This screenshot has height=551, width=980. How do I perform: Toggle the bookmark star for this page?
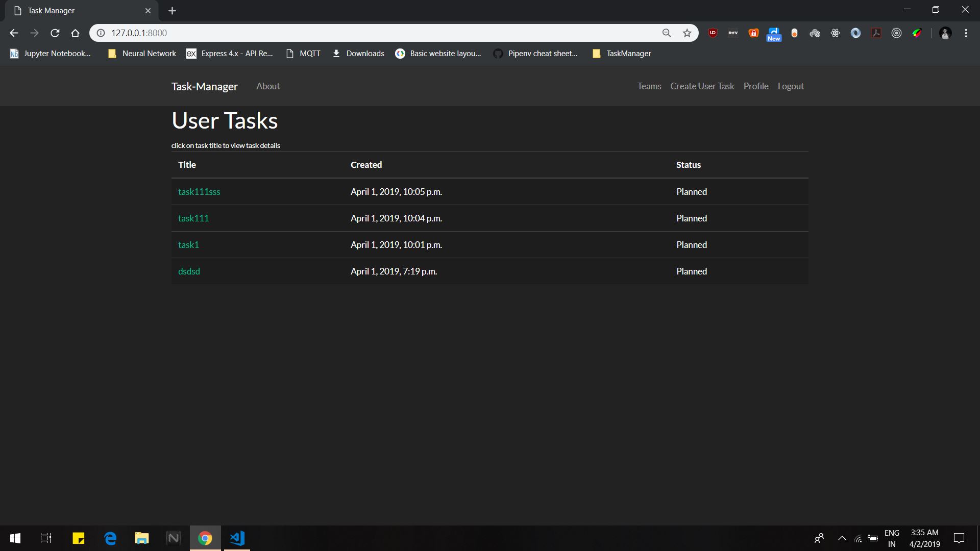pos(687,33)
